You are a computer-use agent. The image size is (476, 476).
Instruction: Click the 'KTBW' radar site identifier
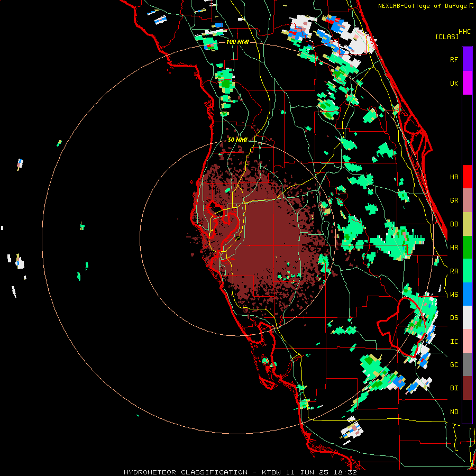(x=271, y=472)
